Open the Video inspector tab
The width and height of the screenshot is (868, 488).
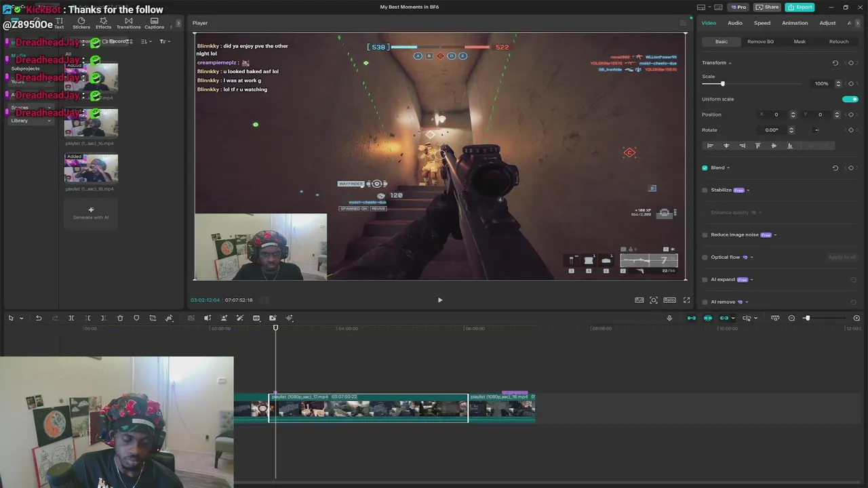click(709, 23)
